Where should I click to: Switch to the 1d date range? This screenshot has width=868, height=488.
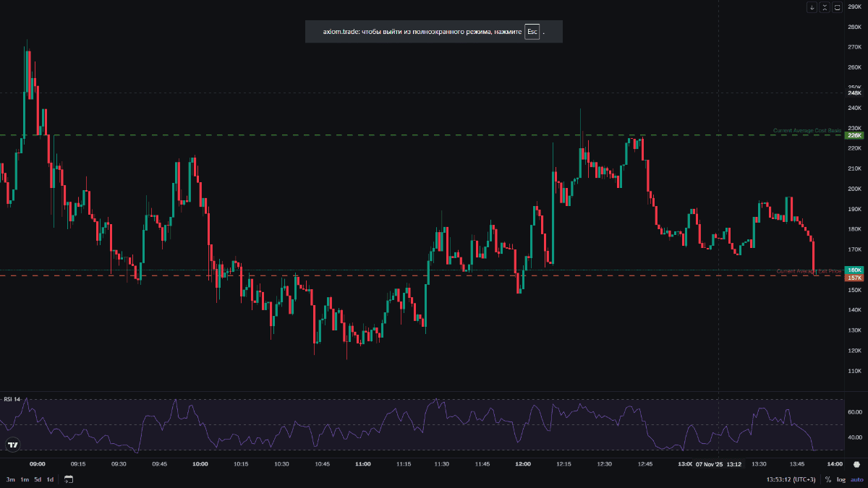pyautogui.click(x=50, y=479)
